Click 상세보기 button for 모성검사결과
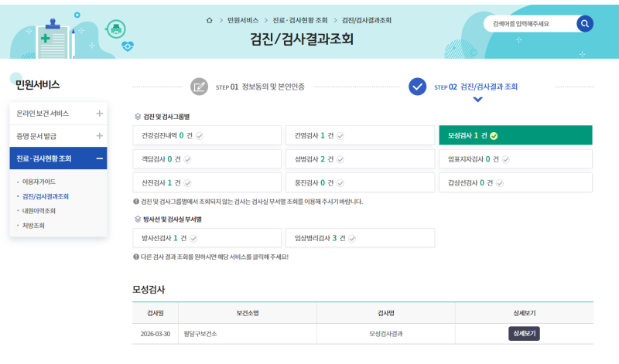The width and height of the screenshot is (619, 364). [x=524, y=334]
